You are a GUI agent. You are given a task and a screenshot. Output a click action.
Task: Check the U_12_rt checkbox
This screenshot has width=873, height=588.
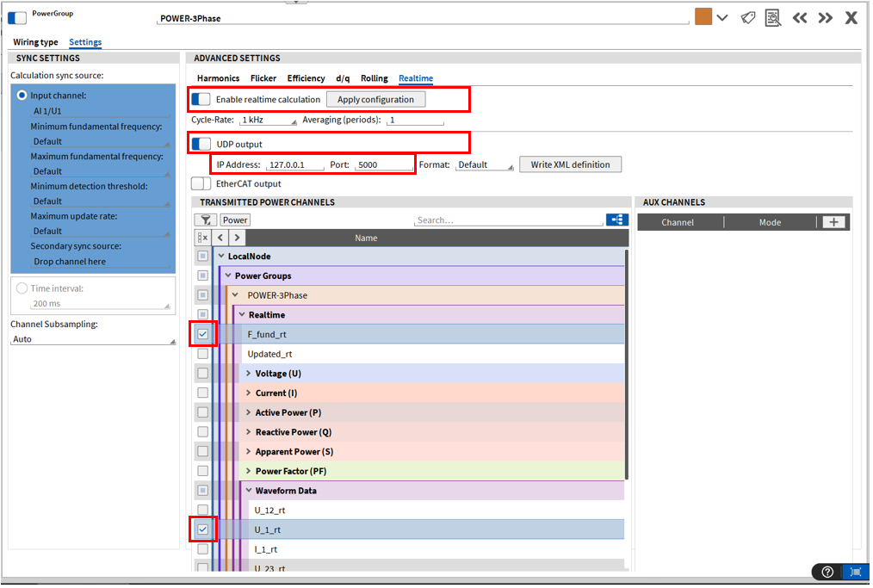click(202, 510)
